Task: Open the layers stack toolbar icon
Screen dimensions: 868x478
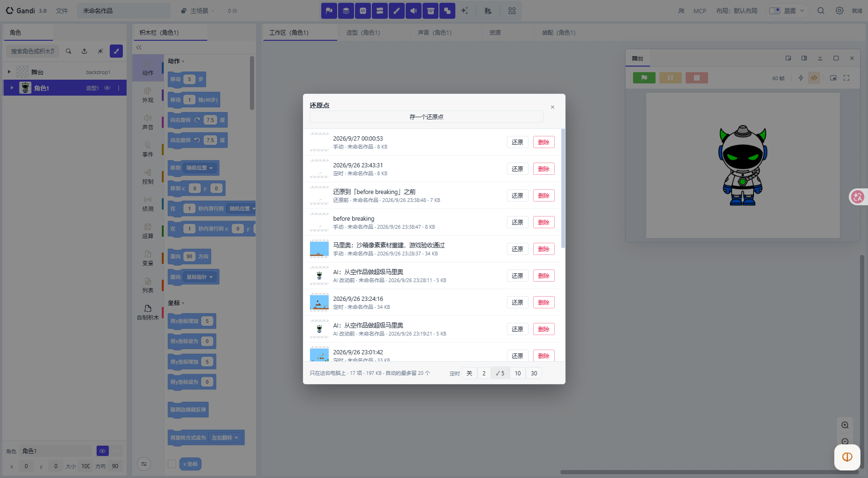Action: coord(346,11)
